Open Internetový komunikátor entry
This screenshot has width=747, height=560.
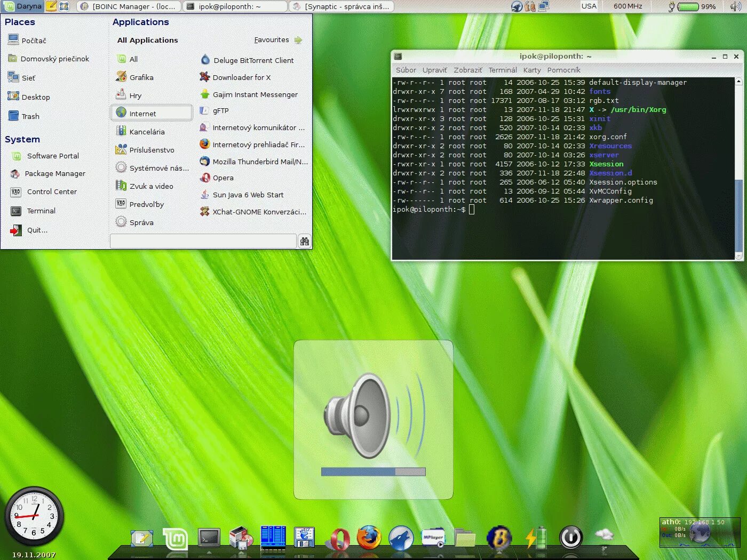point(252,127)
